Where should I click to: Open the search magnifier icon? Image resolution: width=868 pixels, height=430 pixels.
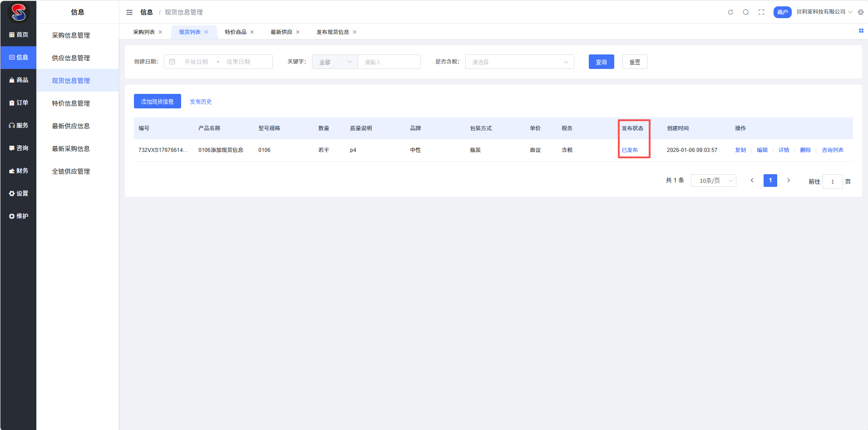[746, 12]
